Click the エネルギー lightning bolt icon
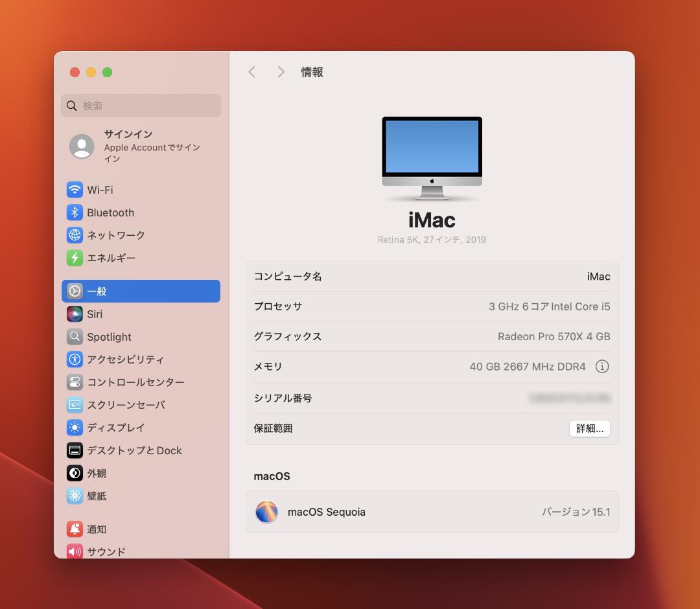Screen dimensions: 700x609 [x=74, y=257]
